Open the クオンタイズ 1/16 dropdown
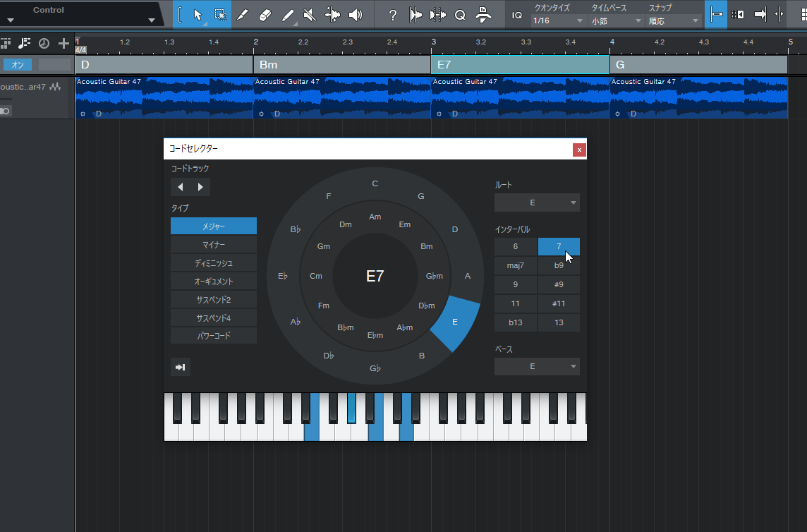The height and width of the screenshot is (532, 807). [x=558, y=21]
